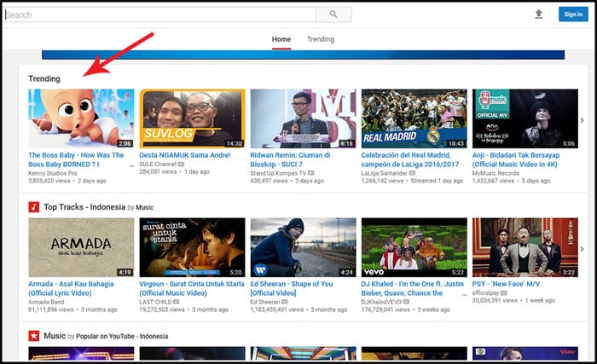Open "PSY - 'New Face' M/V" title link
597x364 pixels.
click(x=506, y=284)
